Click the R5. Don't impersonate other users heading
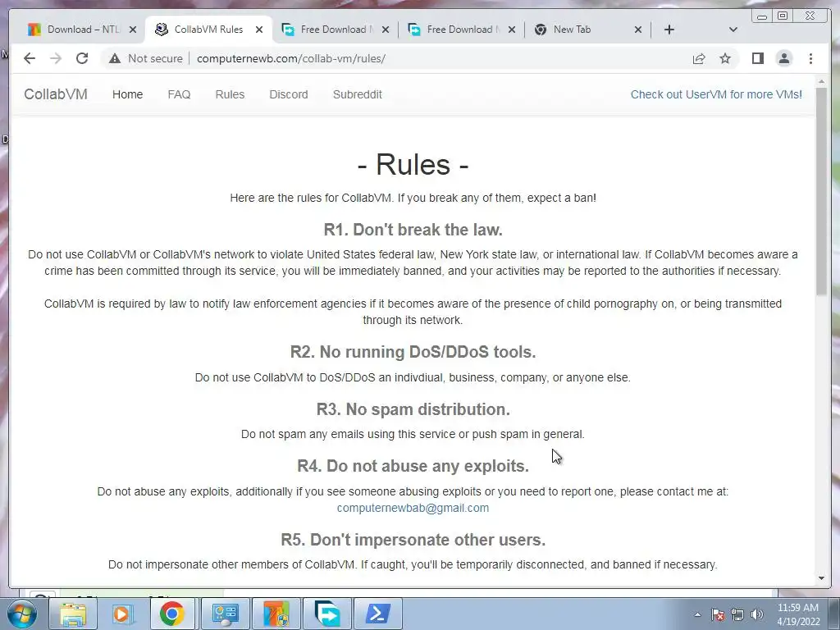The image size is (840, 630). [413, 540]
